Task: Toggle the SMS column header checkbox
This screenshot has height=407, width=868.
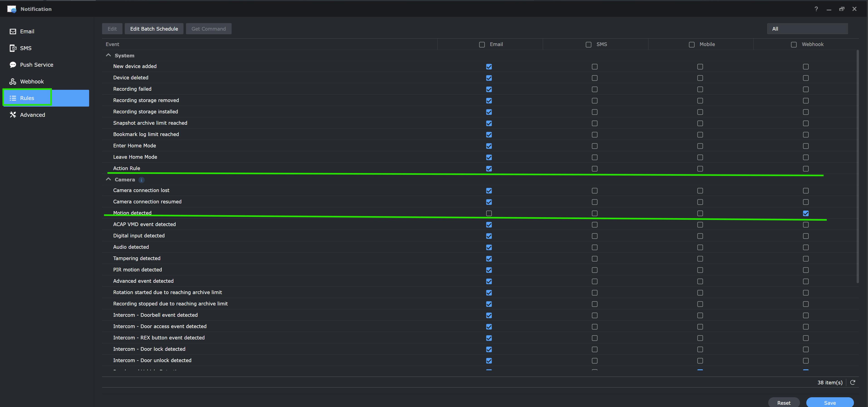Action: (x=588, y=44)
